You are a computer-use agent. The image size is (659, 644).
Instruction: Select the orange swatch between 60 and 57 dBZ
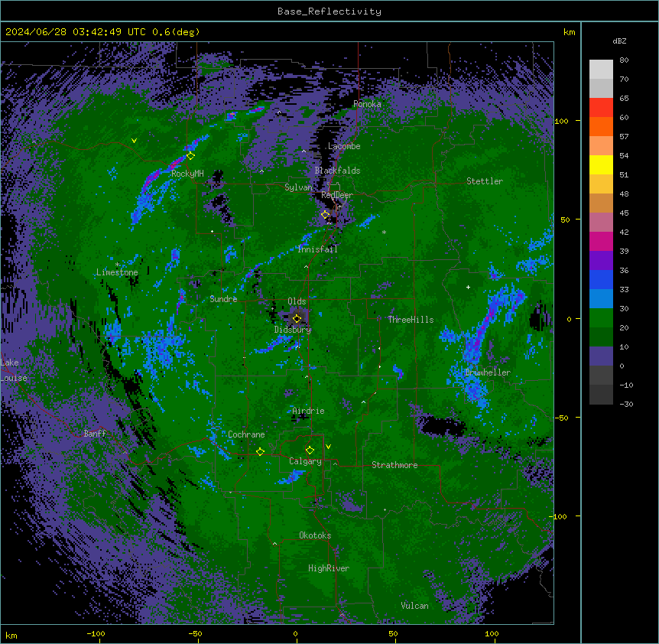[x=601, y=126]
